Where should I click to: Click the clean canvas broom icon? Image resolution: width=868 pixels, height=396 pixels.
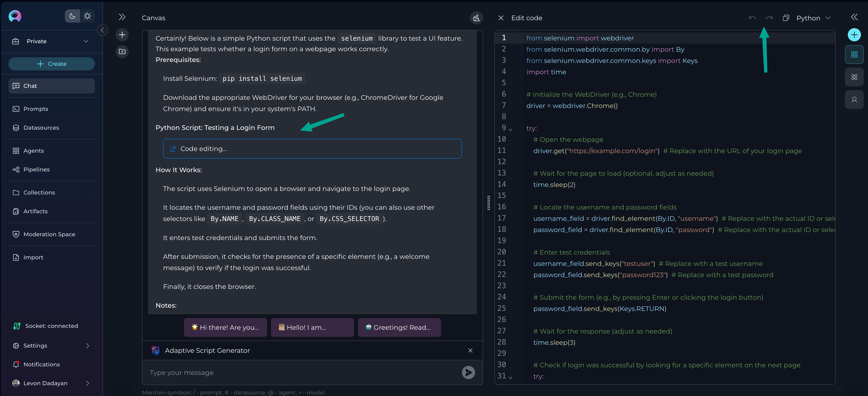tap(476, 18)
